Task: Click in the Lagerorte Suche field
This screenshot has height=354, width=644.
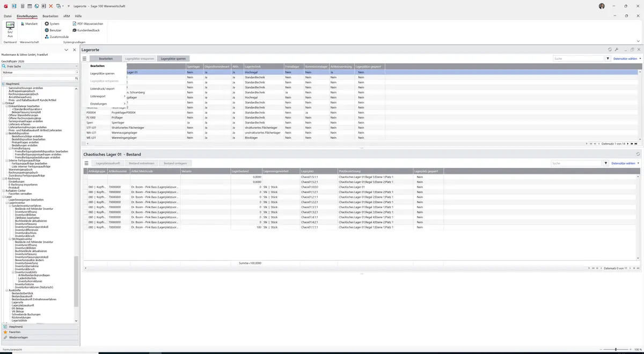Action: pos(579,58)
